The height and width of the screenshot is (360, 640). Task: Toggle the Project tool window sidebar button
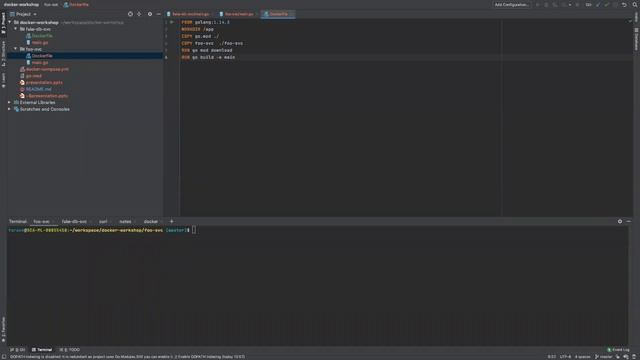pos(3,23)
